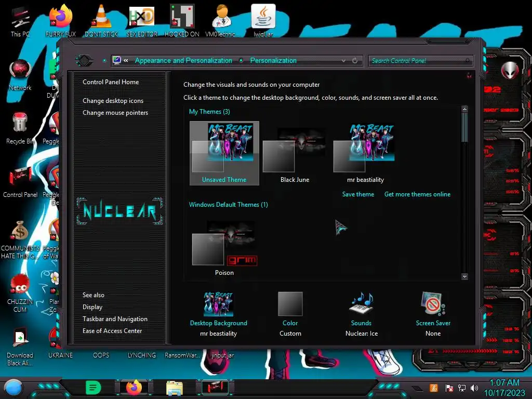Open Screen Saver settings
The width and height of the screenshot is (532, 399).
pyautogui.click(x=433, y=314)
